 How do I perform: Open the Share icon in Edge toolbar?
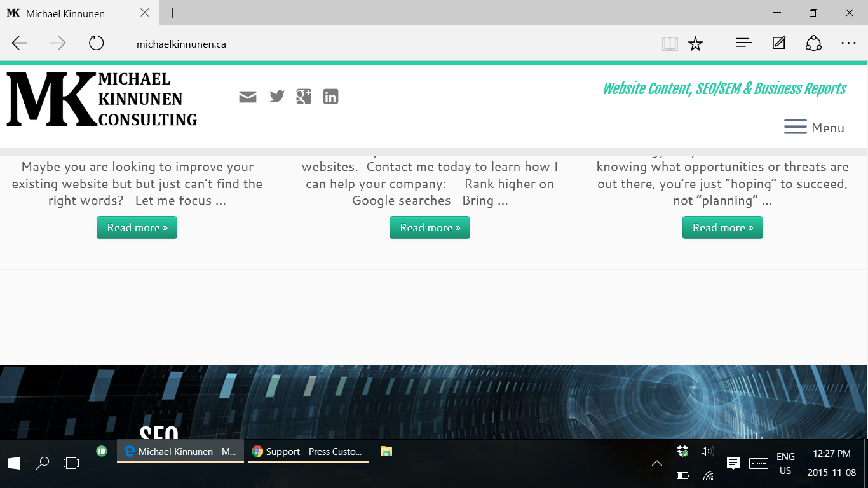click(x=813, y=43)
